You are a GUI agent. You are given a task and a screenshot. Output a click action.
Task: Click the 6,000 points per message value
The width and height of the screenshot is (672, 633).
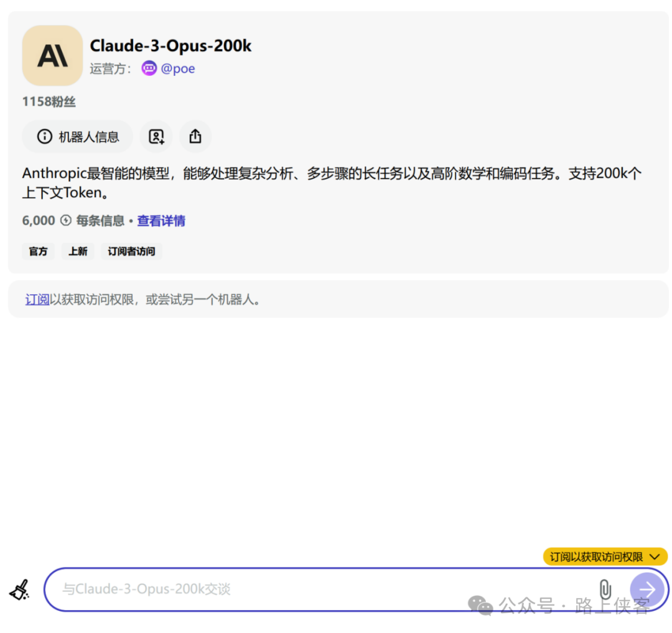click(39, 221)
